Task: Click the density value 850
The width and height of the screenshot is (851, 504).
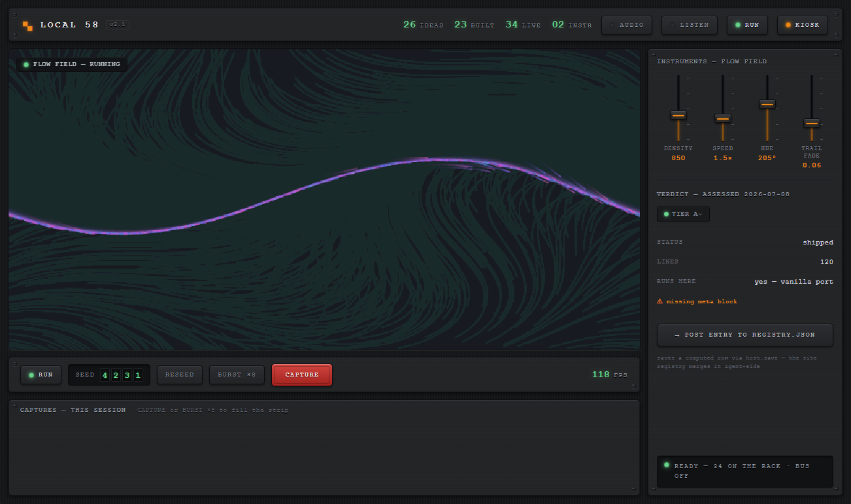Action: pos(678,158)
